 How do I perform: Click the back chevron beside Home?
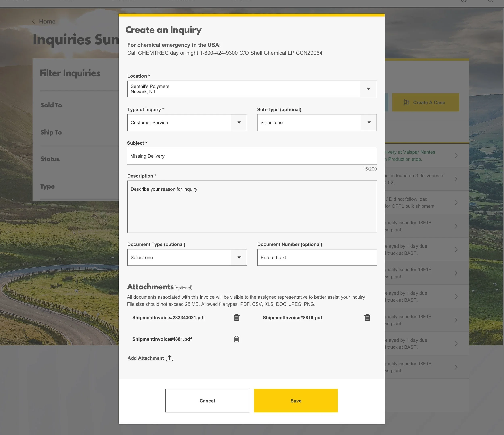34,21
